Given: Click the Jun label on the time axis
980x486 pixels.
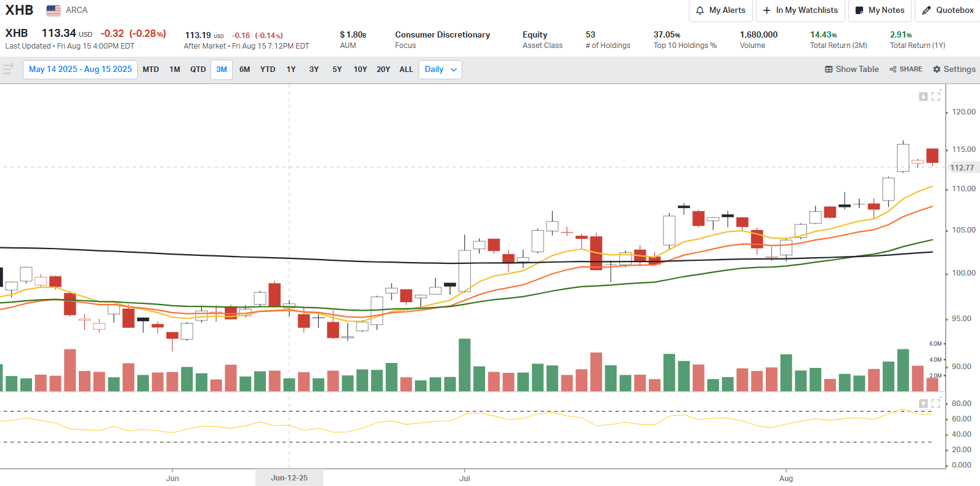Looking at the screenshot, I should pyautogui.click(x=172, y=478).
